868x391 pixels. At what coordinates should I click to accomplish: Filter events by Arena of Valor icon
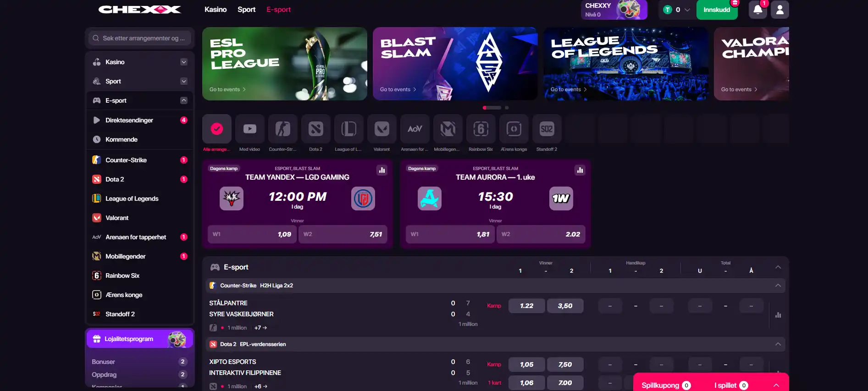click(x=415, y=129)
